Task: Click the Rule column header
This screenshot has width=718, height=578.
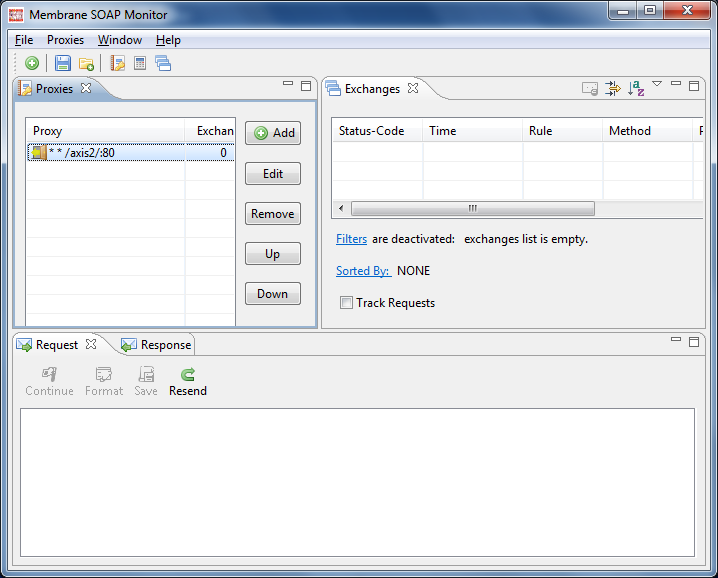Action: point(563,131)
